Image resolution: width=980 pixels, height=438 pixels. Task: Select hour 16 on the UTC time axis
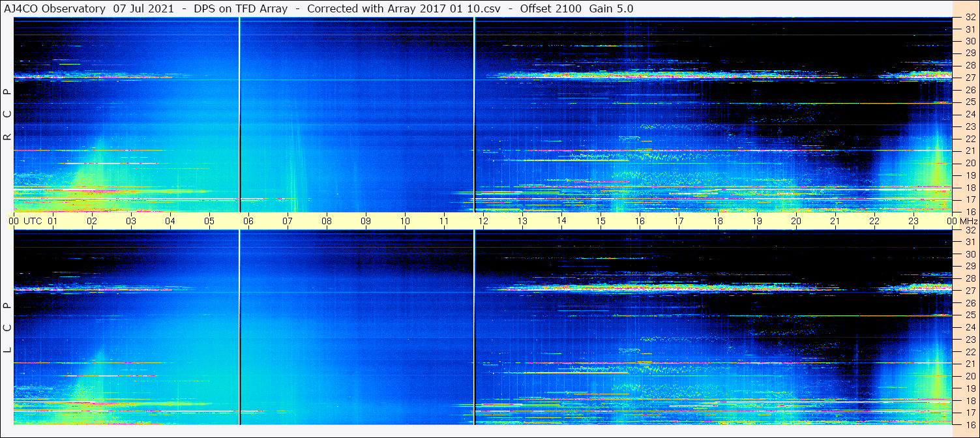pyautogui.click(x=640, y=221)
